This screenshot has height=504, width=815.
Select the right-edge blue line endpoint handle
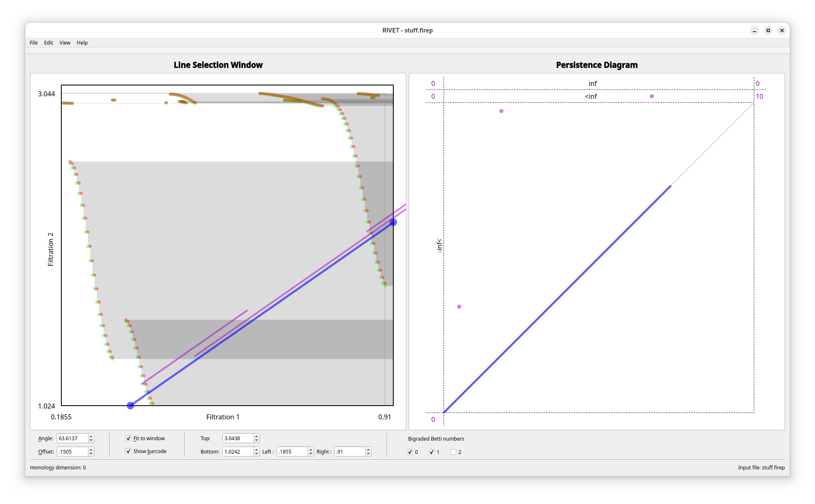coord(393,222)
